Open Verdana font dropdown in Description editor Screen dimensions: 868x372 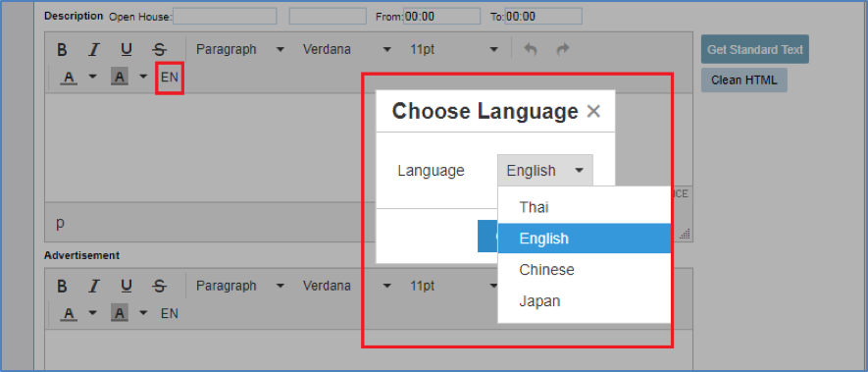[346, 50]
